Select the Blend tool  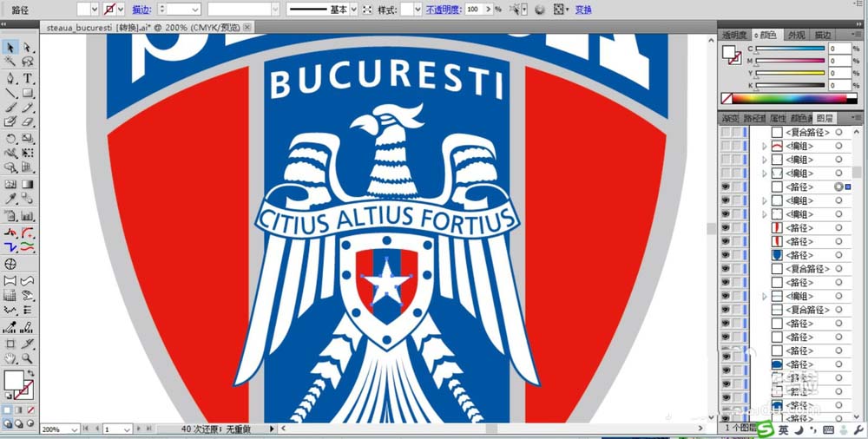[27, 199]
